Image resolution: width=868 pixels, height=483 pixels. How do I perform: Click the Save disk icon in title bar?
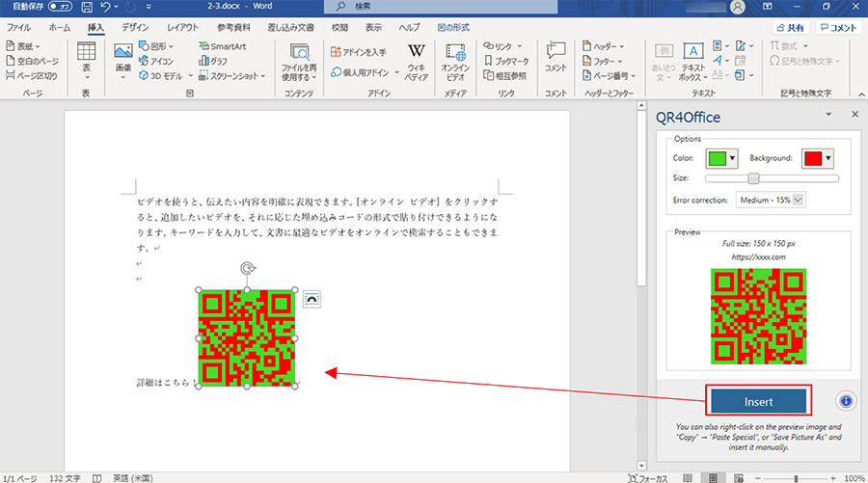87,7
